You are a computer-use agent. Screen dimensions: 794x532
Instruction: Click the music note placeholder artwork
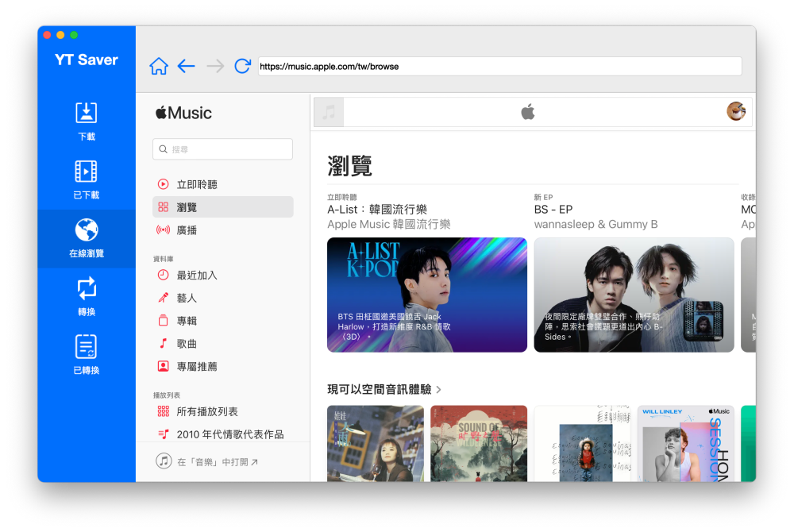coord(329,112)
